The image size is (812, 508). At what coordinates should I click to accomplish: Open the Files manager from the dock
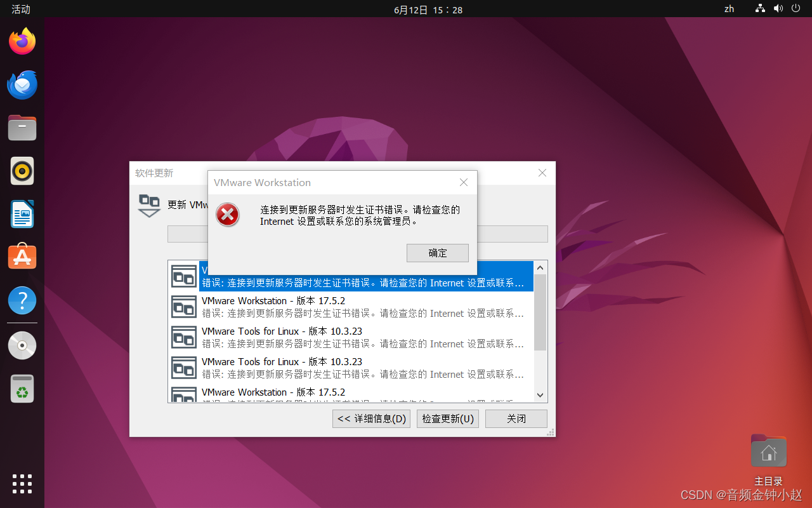[22, 128]
